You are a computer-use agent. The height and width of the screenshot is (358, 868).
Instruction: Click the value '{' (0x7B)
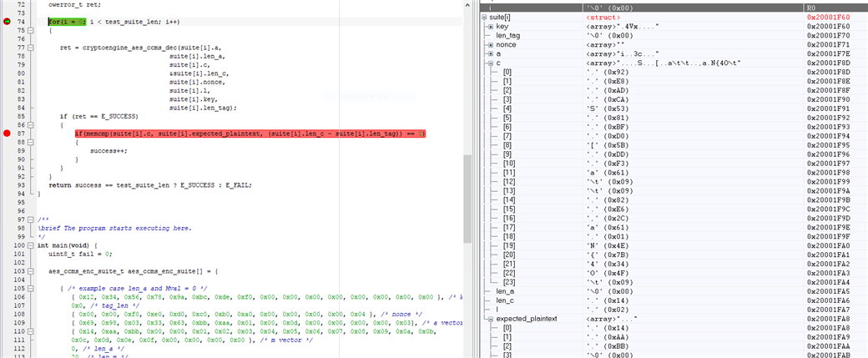click(607, 255)
